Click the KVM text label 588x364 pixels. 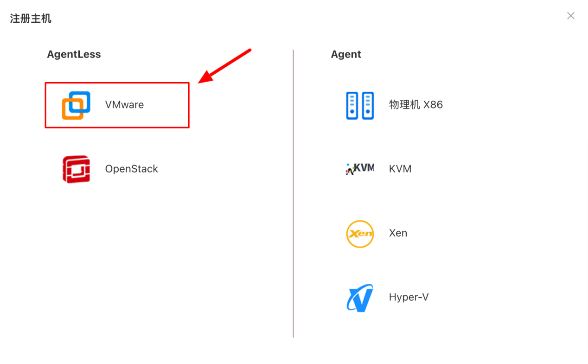tap(400, 169)
